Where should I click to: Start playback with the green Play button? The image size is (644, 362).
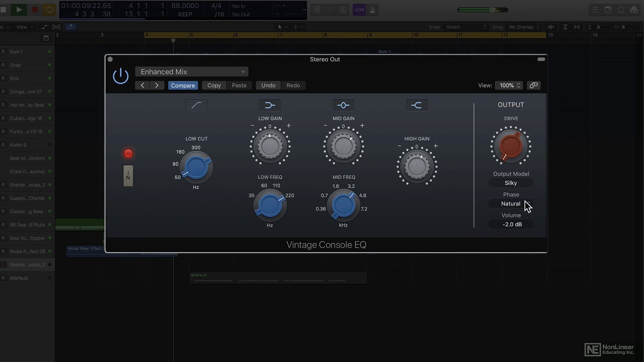click(x=19, y=10)
